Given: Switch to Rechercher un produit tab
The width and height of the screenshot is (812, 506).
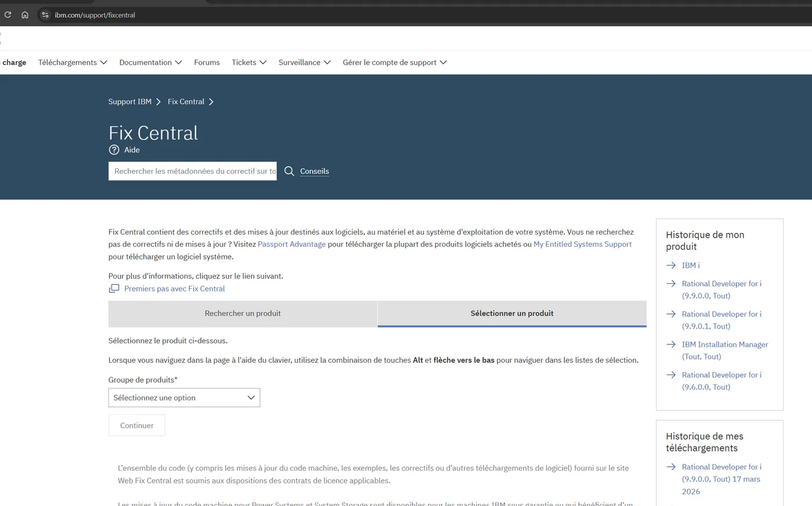Looking at the screenshot, I should [242, 314].
